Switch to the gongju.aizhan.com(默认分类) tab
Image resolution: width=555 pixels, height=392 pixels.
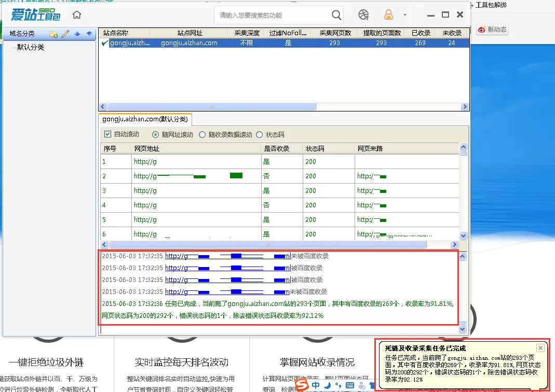pos(145,119)
